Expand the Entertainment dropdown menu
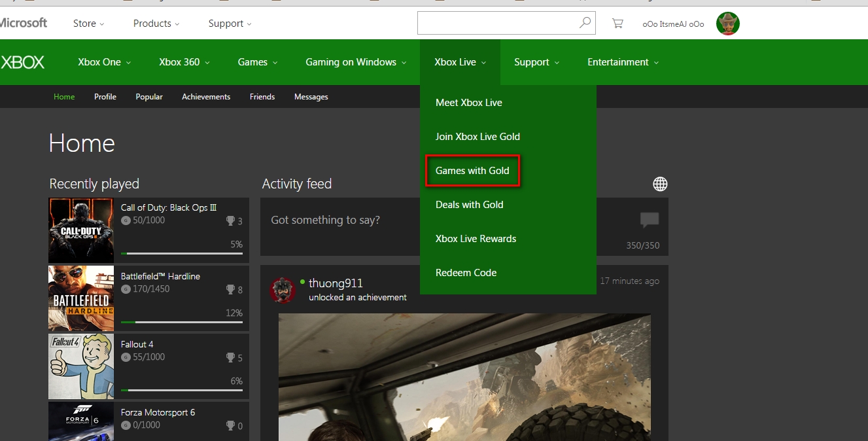This screenshot has height=441, width=868. 623,62
